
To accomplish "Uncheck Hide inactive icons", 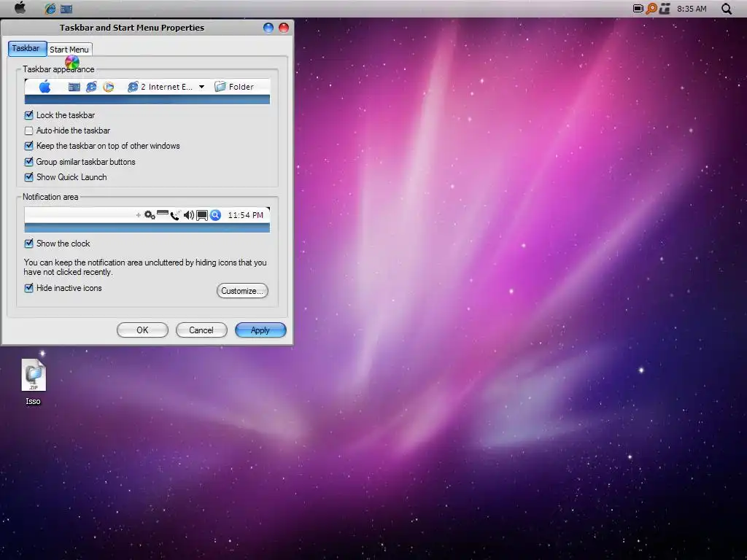I will [29, 288].
